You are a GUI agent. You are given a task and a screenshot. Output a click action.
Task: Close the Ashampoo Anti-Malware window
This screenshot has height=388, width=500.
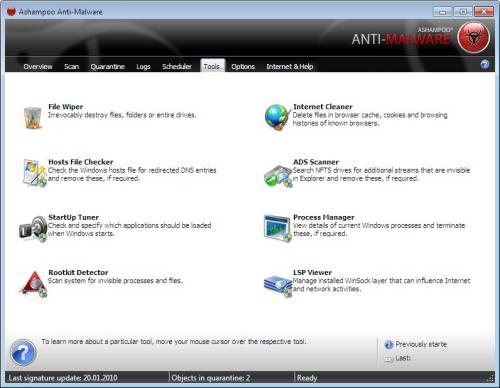click(x=484, y=12)
